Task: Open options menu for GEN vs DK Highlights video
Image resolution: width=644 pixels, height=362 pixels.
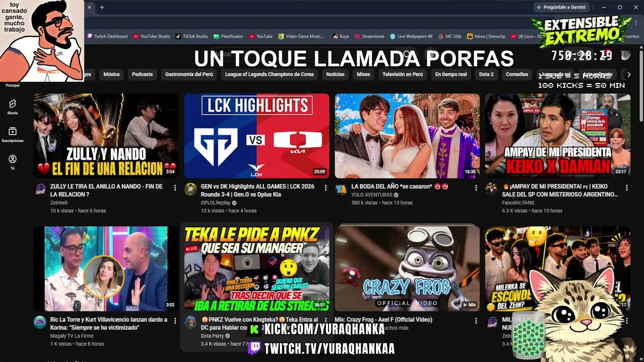Action: pos(326,188)
